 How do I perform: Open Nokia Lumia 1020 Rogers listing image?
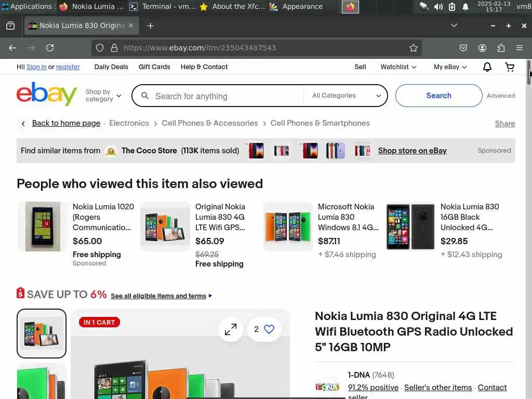click(x=43, y=227)
